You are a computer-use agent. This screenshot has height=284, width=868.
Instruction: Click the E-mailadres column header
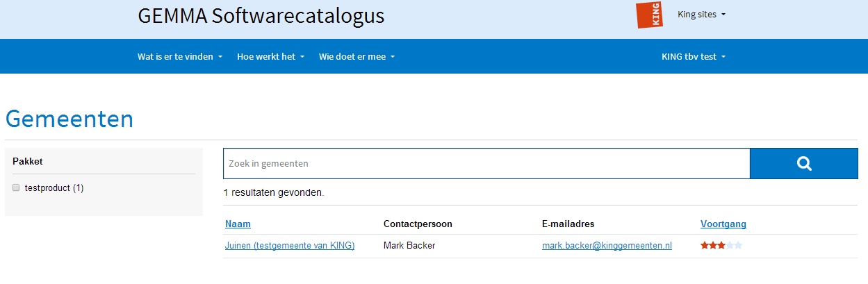(568, 224)
